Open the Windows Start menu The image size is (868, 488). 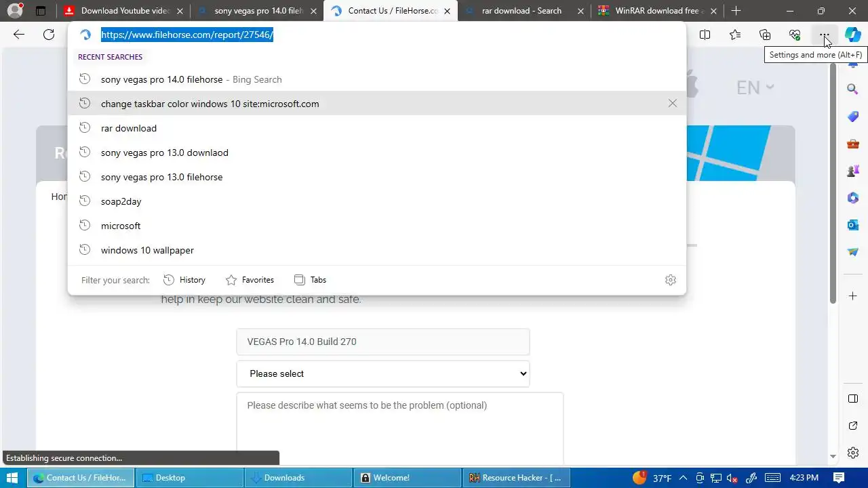point(12,478)
